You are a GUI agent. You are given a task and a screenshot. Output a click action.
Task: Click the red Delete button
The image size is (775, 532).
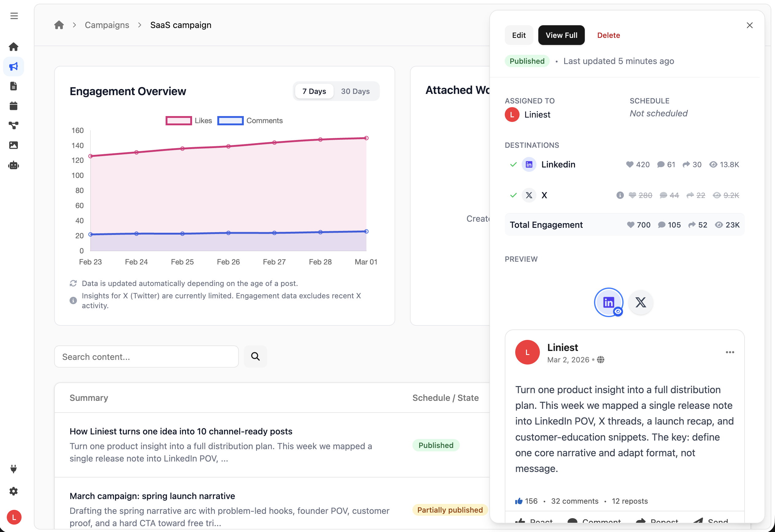pyautogui.click(x=608, y=35)
